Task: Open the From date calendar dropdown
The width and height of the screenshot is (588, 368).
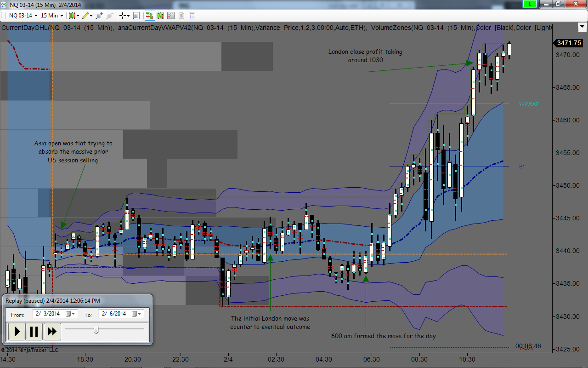Action: click(71, 314)
